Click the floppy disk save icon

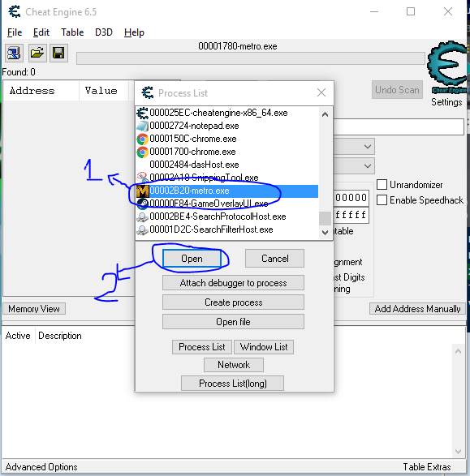point(58,54)
